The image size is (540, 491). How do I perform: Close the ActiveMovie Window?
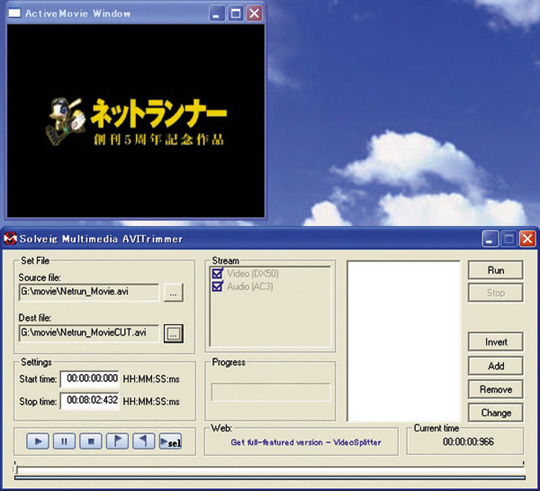tap(255, 14)
